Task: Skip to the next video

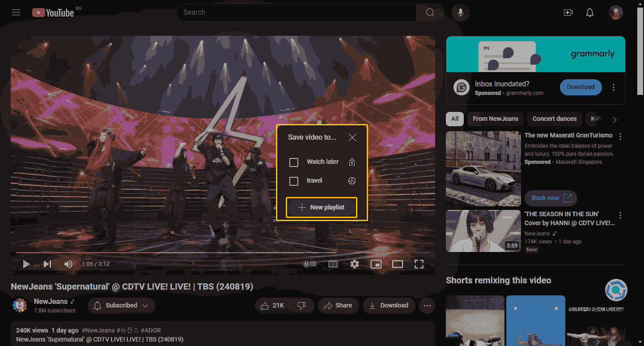Action: pyautogui.click(x=47, y=264)
